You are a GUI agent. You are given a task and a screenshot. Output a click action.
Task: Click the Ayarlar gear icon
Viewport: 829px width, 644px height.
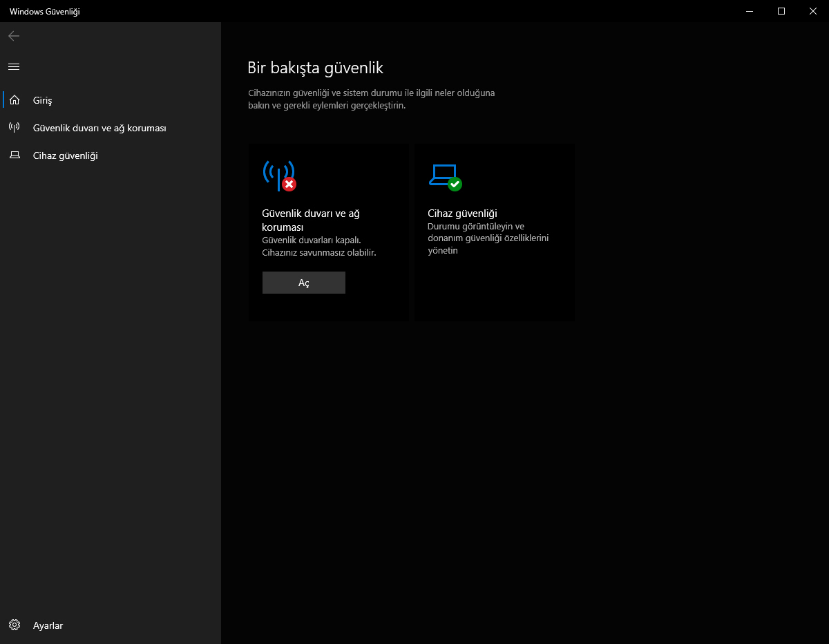(15, 625)
